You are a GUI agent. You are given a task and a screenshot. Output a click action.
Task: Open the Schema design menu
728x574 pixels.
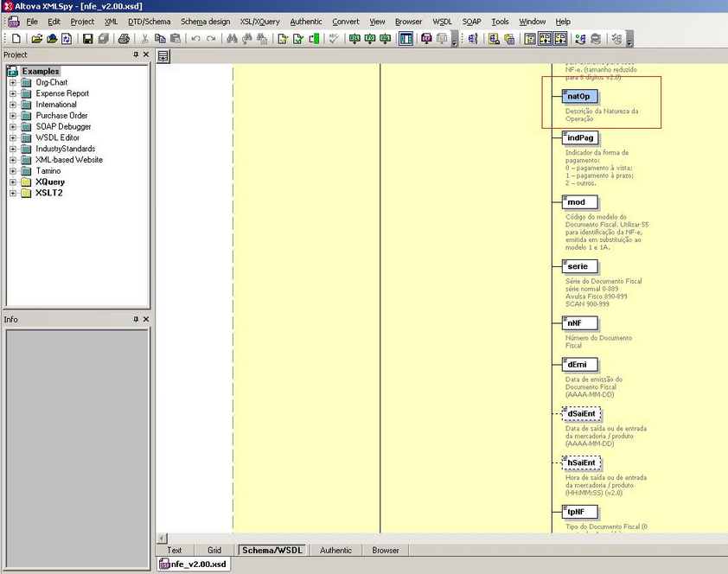205,22
